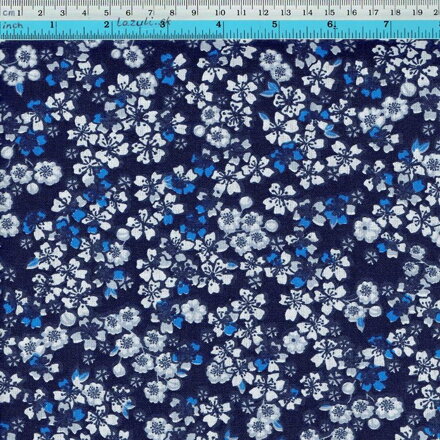Click the 10 cm number on the ruler
The height and width of the screenshot is (440, 440).
[220, 13]
